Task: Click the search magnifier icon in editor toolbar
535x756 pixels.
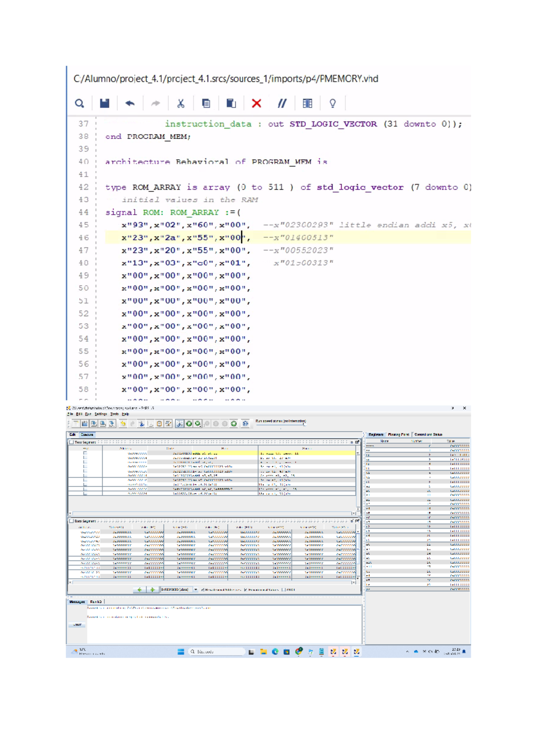Action: coord(79,104)
